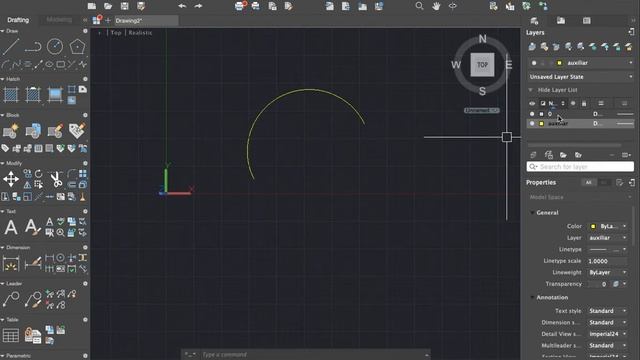This screenshot has width=640, height=360.
Task: Collapse the Annotation properties section
Action: (x=532, y=298)
